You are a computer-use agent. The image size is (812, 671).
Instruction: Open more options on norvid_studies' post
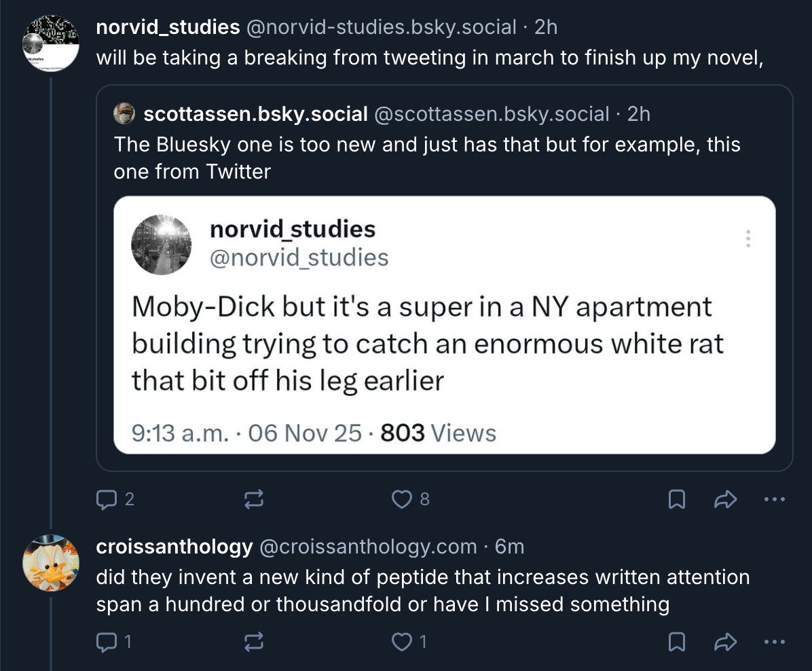774,500
